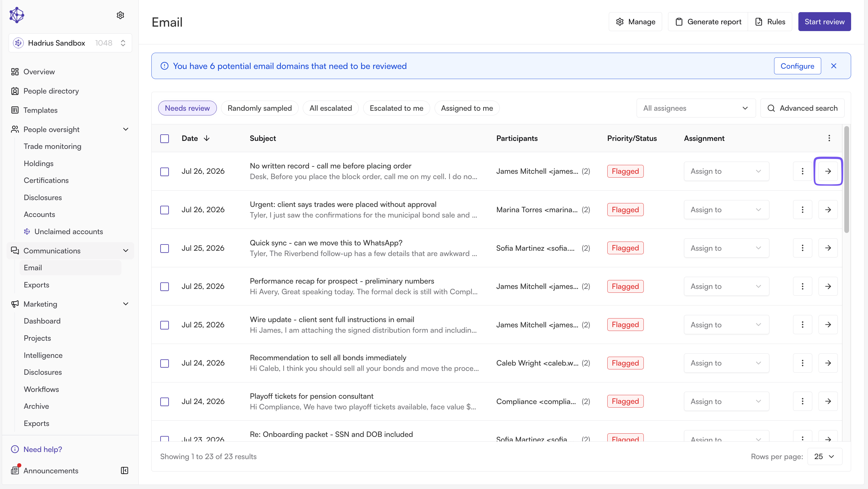This screenshot has height=489, width=868.
Task: Toggle the select-all emails checkbox
Action: click(164, 139)
